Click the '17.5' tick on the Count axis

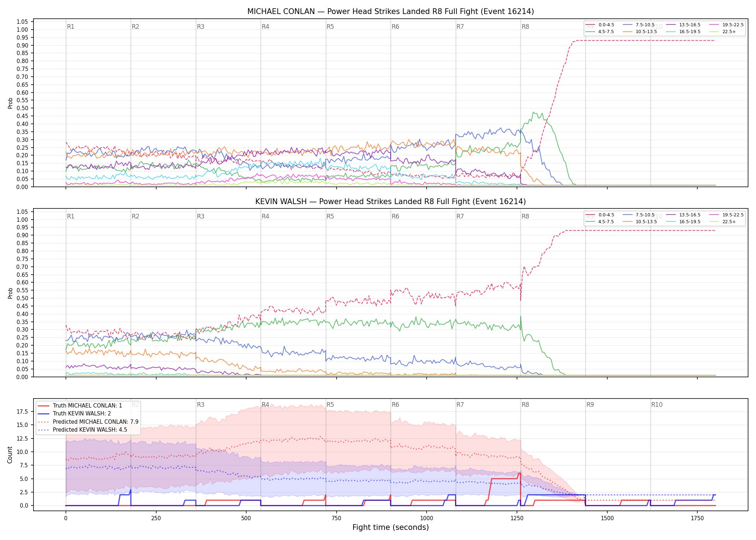coord(22,411)
